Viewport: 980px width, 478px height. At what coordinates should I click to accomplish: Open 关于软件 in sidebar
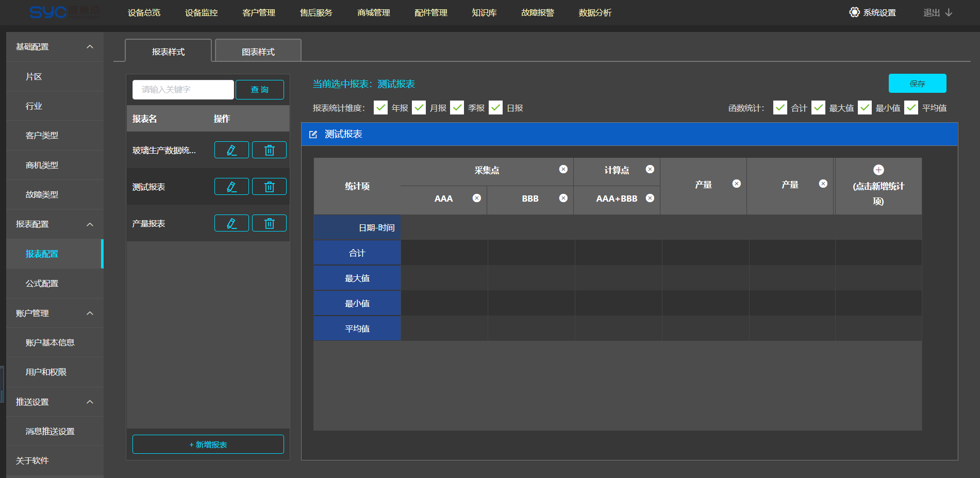55,460
